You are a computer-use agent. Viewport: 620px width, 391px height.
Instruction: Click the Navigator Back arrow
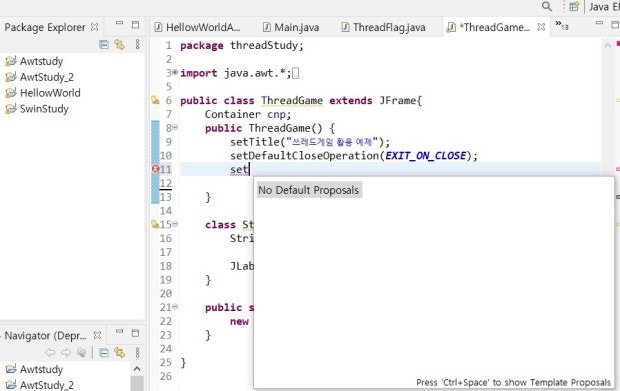[50, 352]
